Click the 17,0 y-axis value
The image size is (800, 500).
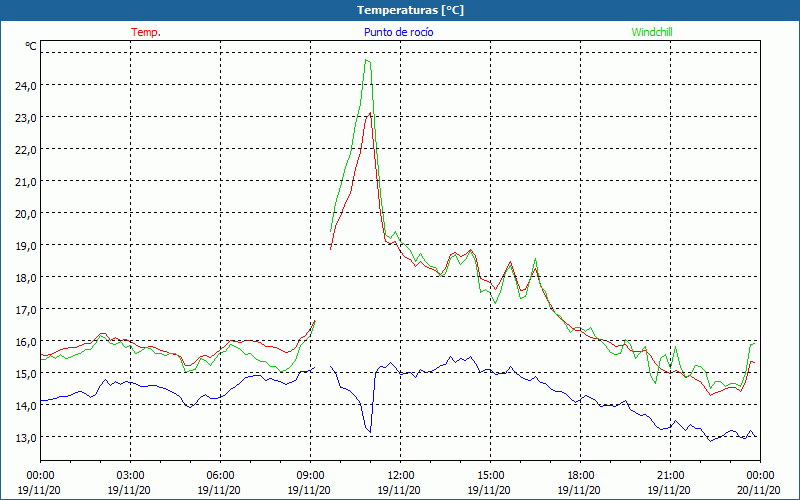[x=26, y=310]
